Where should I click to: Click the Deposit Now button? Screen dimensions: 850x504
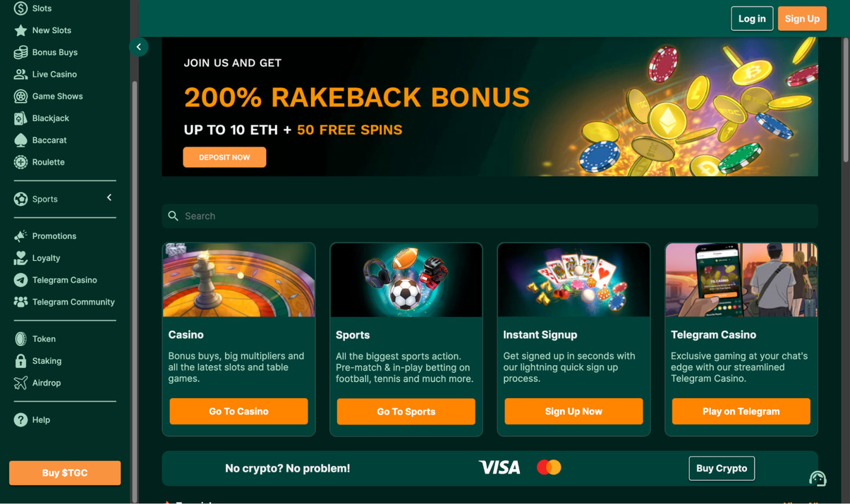click(x=224, y=157)
